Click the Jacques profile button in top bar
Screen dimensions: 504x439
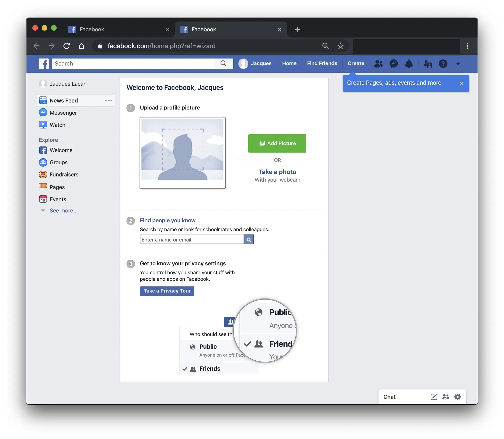coord(255,63)
